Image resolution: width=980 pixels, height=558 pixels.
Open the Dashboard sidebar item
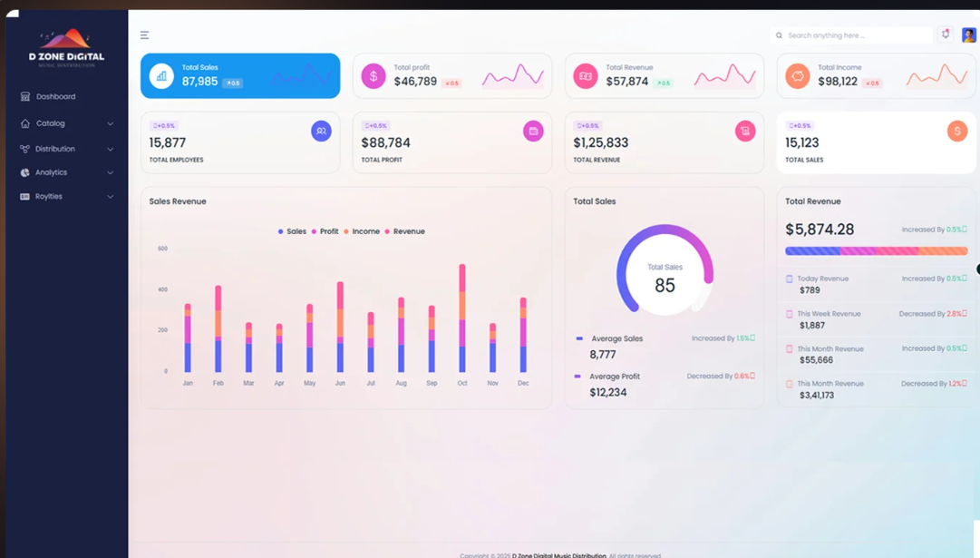point(55,96)
